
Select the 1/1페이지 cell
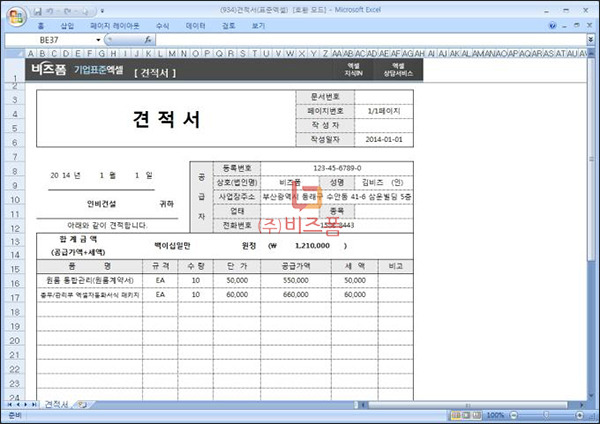[384, 111]
